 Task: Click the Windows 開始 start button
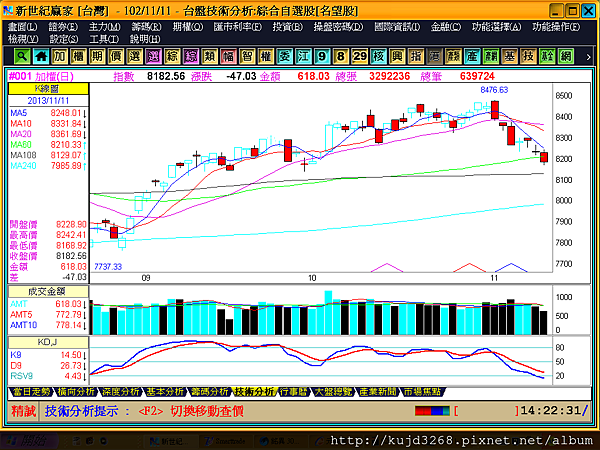point(29,441)
